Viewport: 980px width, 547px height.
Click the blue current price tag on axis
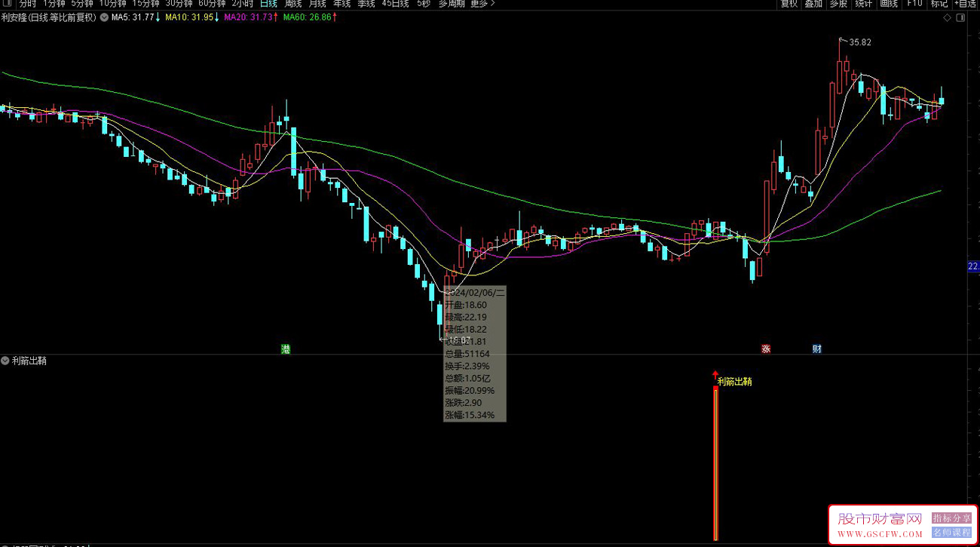(972, 266)
